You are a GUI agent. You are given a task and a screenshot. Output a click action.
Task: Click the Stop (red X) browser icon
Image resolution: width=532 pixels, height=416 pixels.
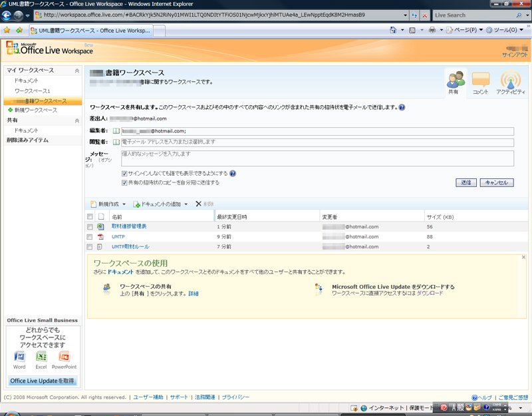pyautogui.click(x=424, y=15)
